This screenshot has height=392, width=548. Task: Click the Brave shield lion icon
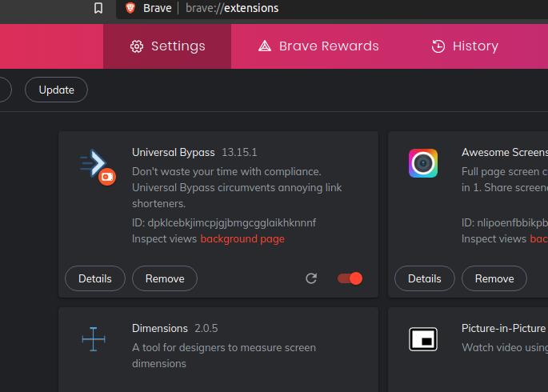[130, 8]
